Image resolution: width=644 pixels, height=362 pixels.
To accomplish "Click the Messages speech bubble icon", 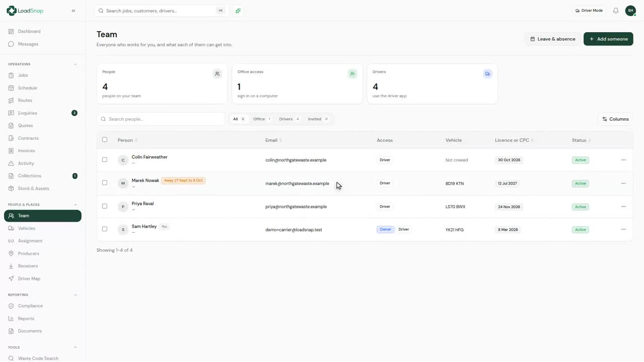I will click(x=11, y=44).
